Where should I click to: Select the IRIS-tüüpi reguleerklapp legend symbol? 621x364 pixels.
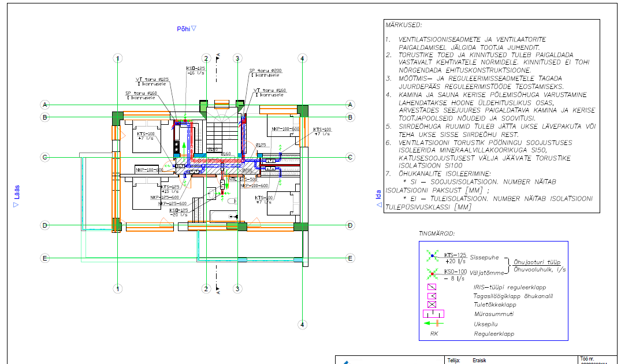[x=432, y=287]
